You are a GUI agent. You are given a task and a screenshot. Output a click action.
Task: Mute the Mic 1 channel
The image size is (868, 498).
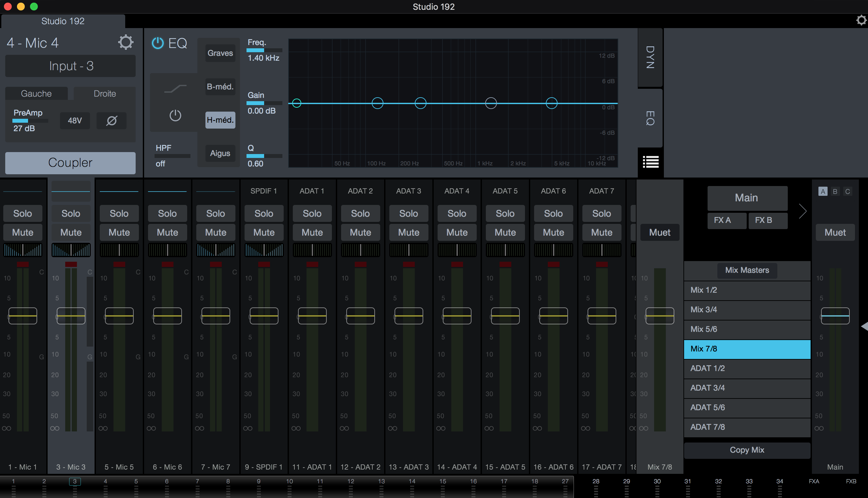pos(22,232)
